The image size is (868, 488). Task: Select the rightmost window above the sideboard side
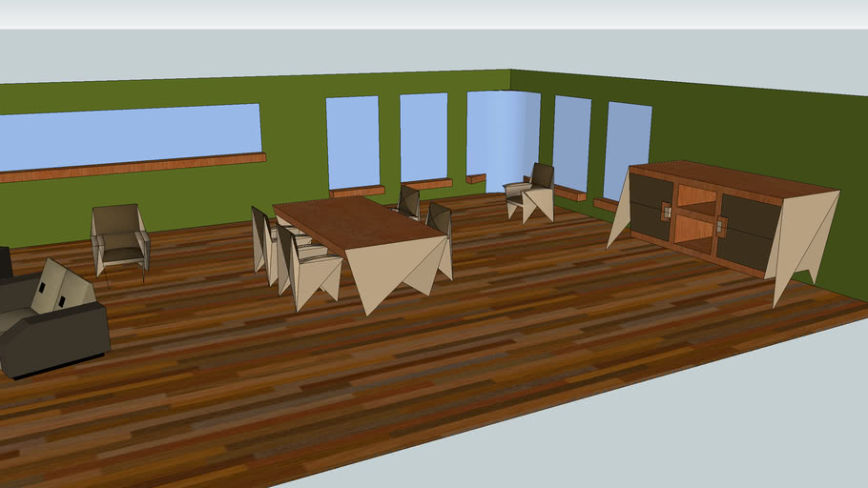(627, 148)
